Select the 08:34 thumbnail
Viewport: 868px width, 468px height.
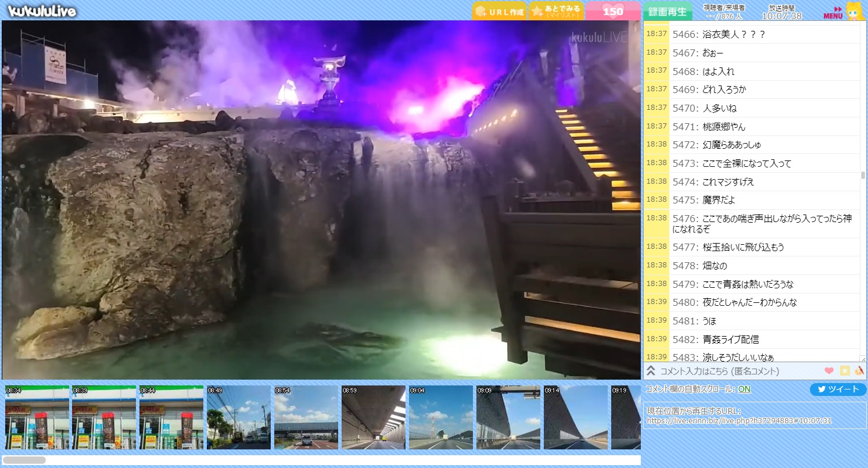37,417
